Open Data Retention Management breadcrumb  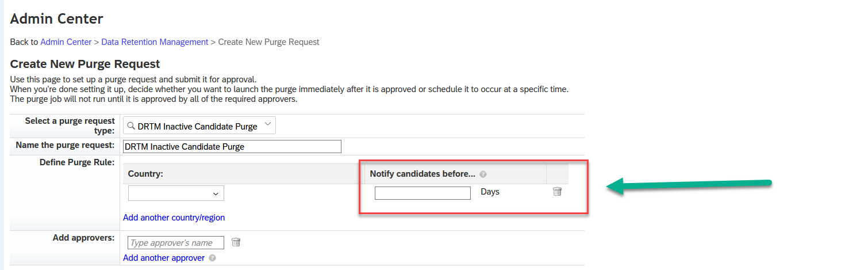click(155, 42)
